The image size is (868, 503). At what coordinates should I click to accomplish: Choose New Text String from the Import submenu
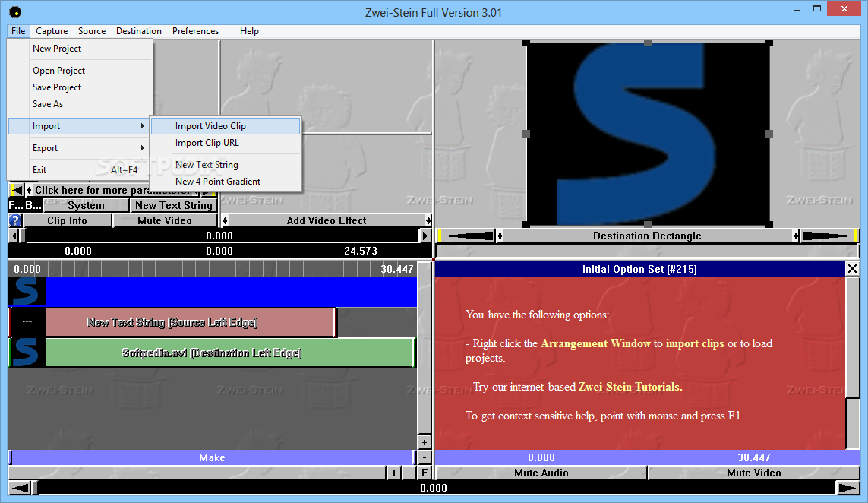[226, 165]
